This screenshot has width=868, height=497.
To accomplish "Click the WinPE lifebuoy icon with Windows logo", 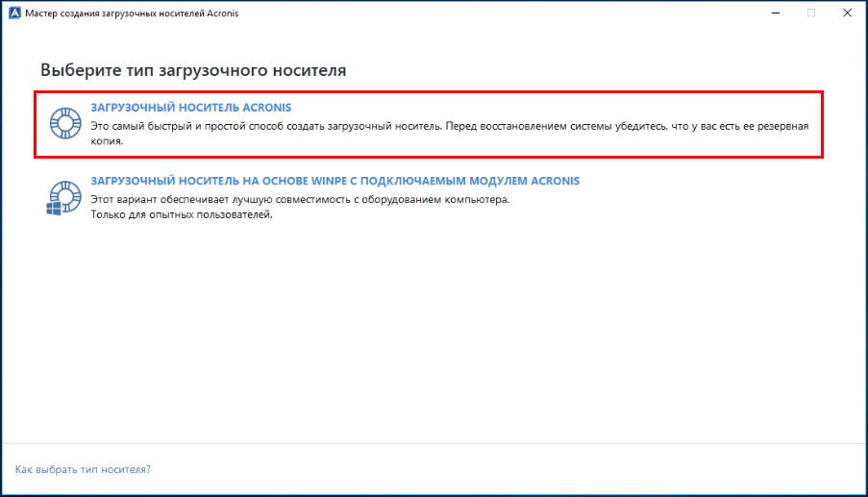I will tap(64, 198).
